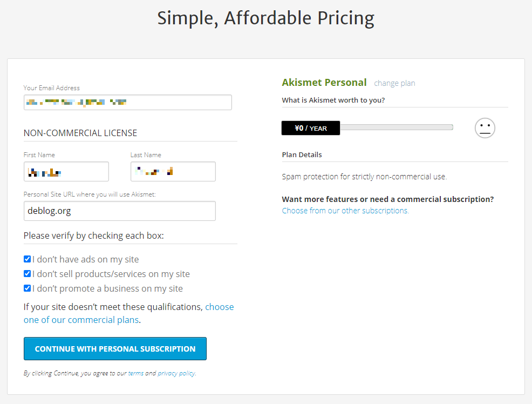Open the privacy policy link
Image resolution: width=532 pixels, height=404 pixels.
tap(176, 373)
